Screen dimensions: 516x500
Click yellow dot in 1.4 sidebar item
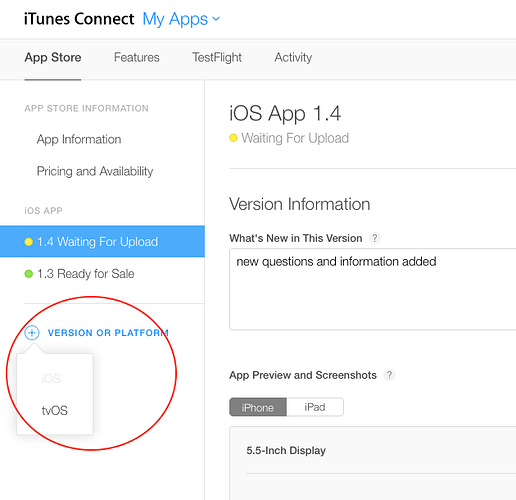[x=29, y=242]
